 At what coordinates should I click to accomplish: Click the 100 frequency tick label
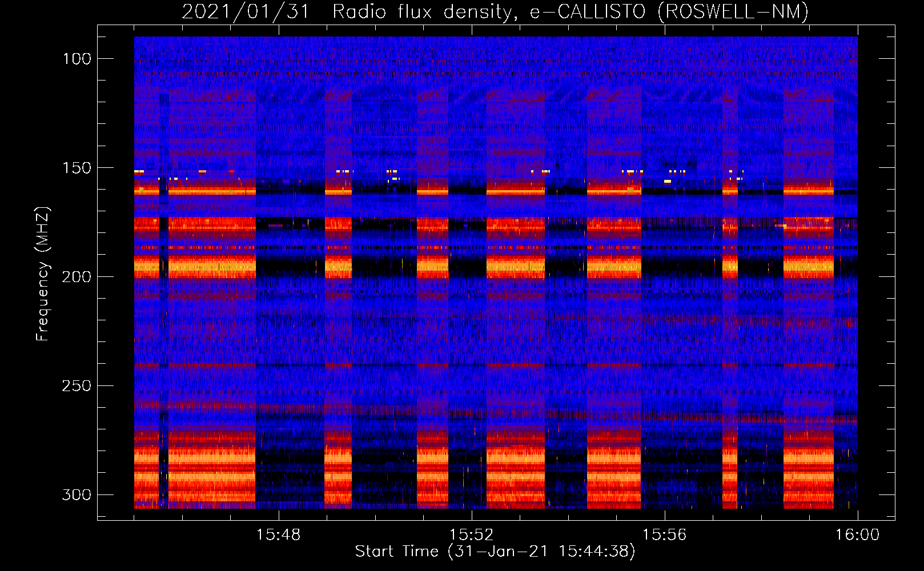pyautogui.click(x=77, y=59)
